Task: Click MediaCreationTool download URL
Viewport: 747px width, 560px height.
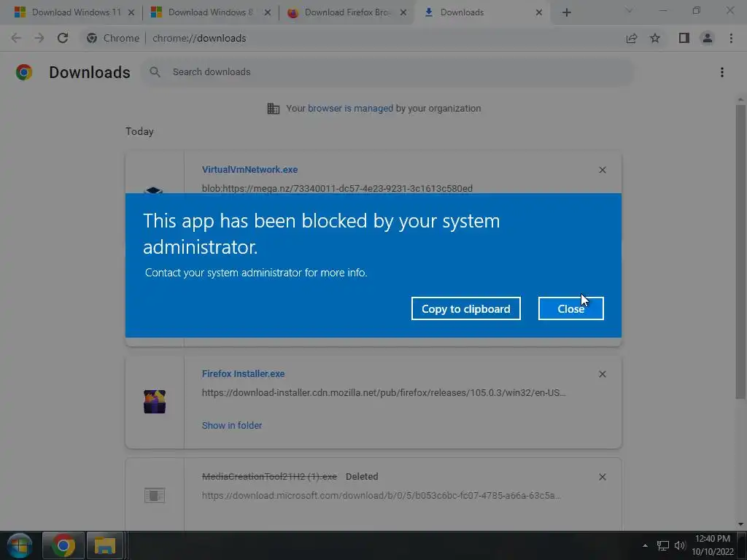Action: [x=381, y=496]
